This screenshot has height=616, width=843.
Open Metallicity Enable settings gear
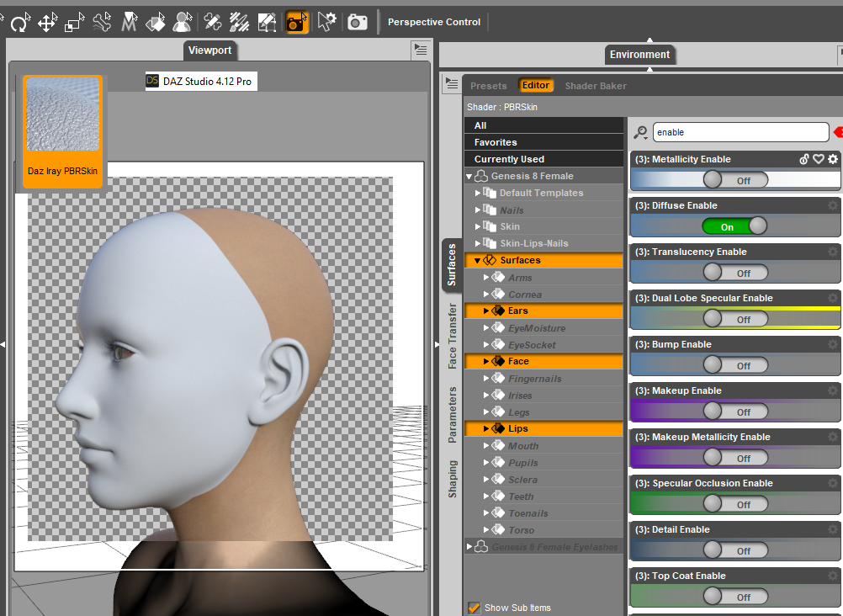(833, 159)
